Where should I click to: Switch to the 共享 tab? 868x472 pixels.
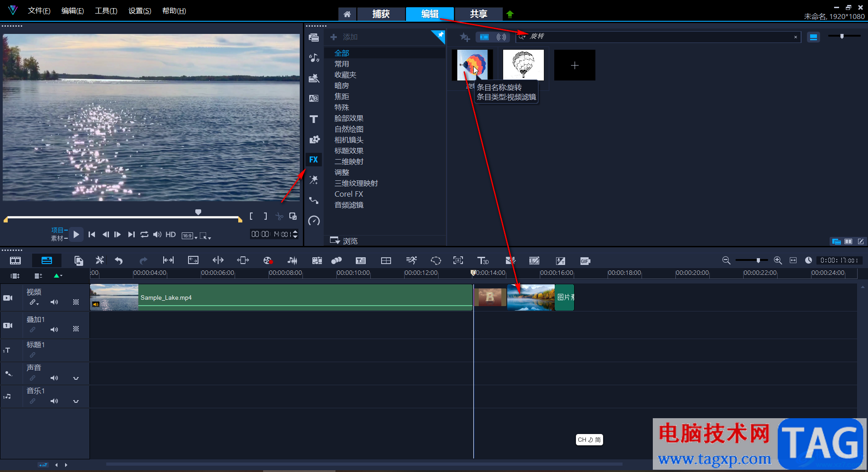pos(478,14)
